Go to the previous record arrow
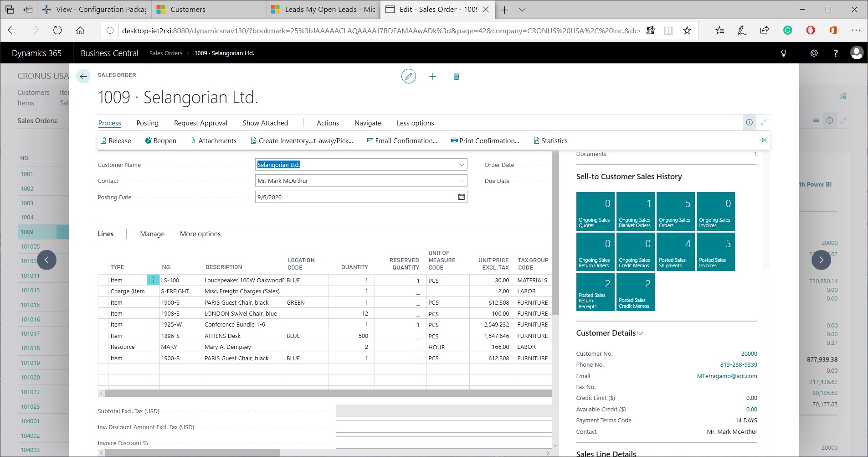 pyautogui.click(x=46, y=260)
